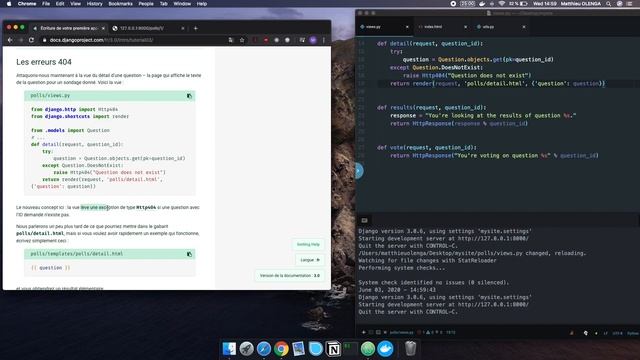Open the Chrome profile avatar
Screen dimensions: 640x360
click(313, 40)
